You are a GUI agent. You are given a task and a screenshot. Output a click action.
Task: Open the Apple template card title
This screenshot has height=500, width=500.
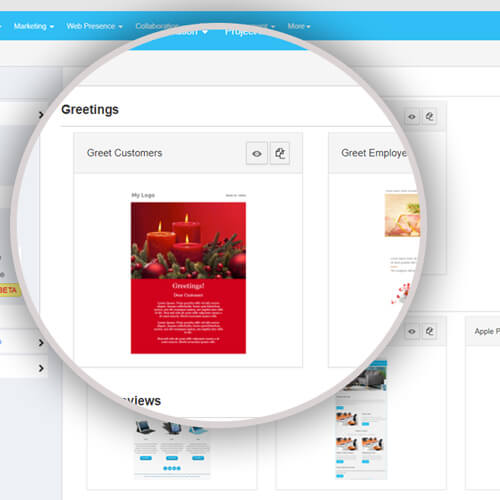(x=487, y=331)
